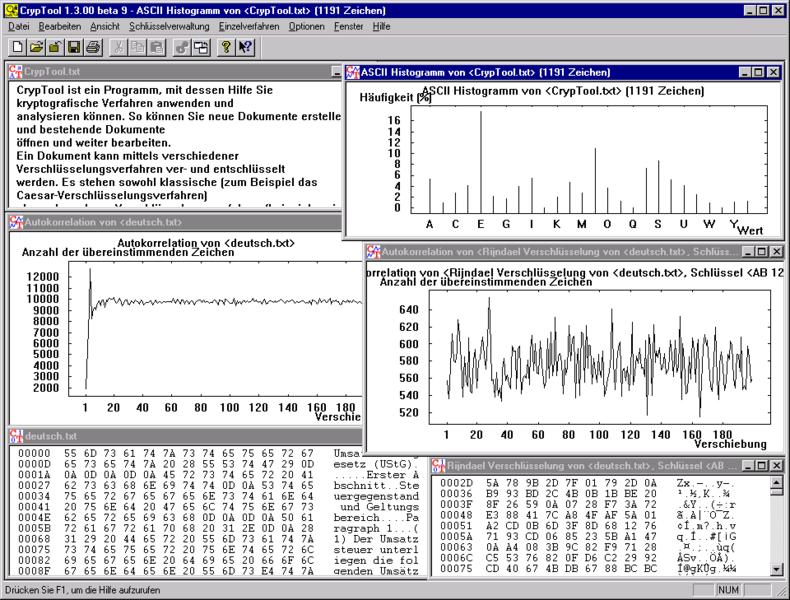Maximize the ASCII Histogramm window
The width and height of the screenshot is (790, 600).
pyautogui.click(x=759, y=72)
